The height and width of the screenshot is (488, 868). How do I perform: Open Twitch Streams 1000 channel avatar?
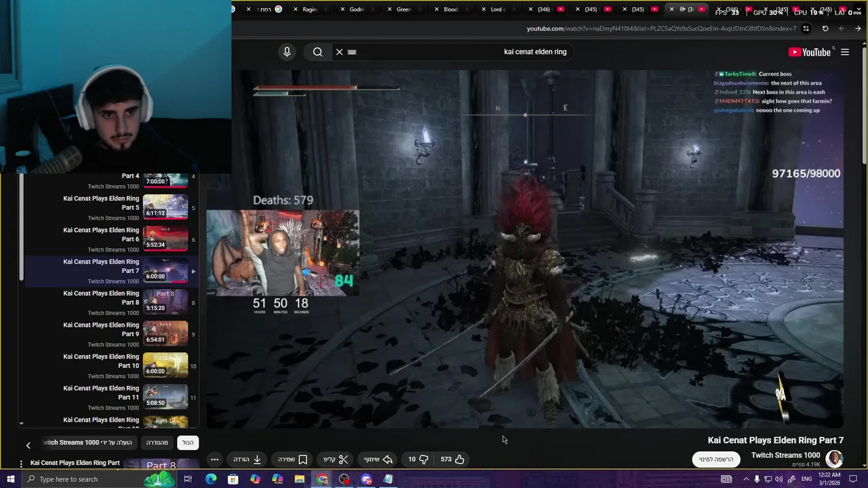click(x=834, y=458)
